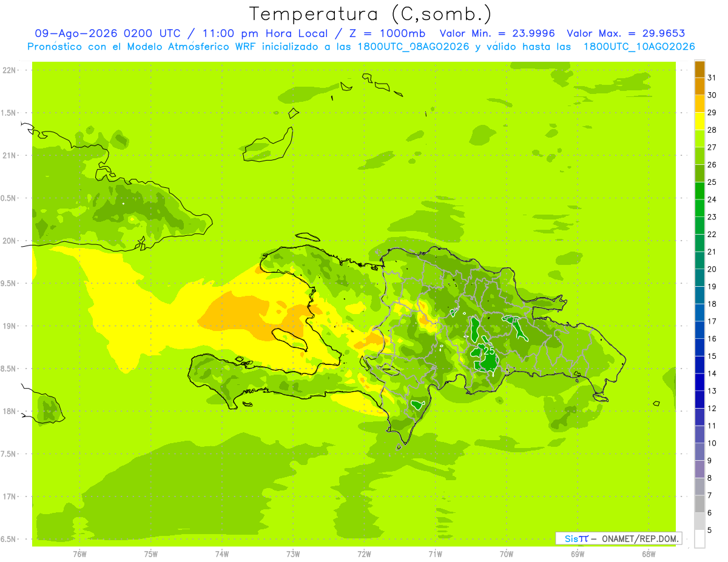The height and width of the screenshot is (562, 728).
Task: Click the '29' value on the color scale
Action: coord(712,113)
